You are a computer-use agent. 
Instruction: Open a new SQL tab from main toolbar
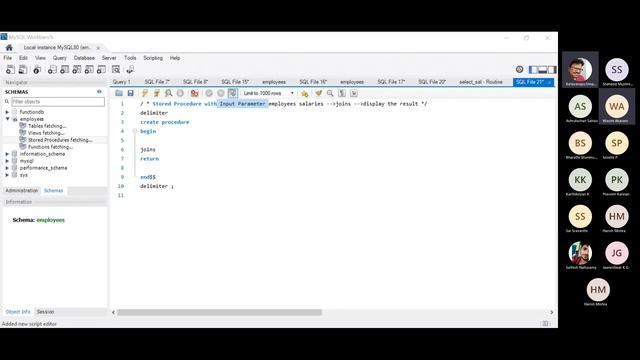10,70
